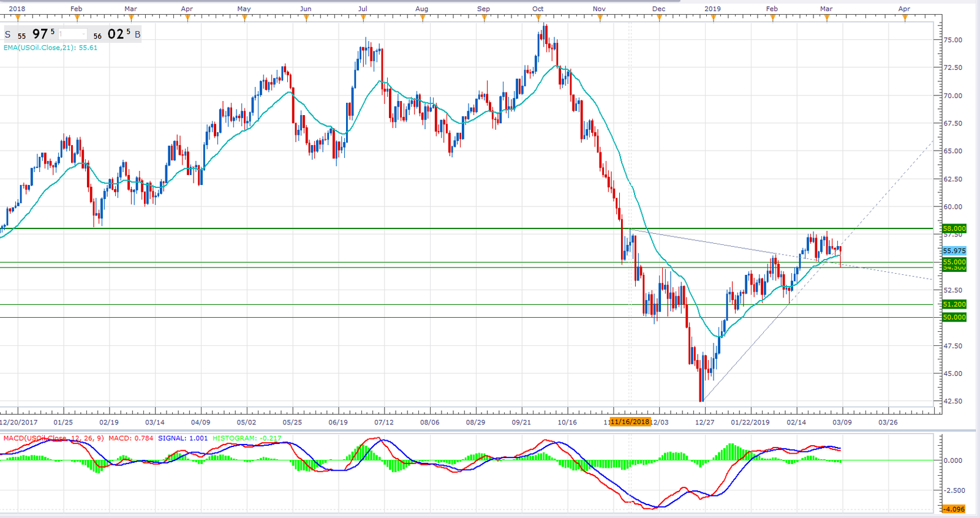Screen dimensions: 980x518
Task: Click the orange Apr 2019 month marker
Action: click(904, 17)
